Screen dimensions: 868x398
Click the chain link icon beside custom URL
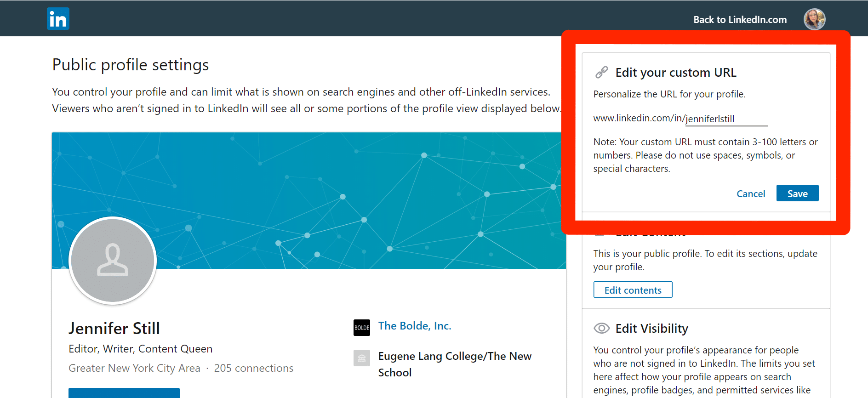601,72
